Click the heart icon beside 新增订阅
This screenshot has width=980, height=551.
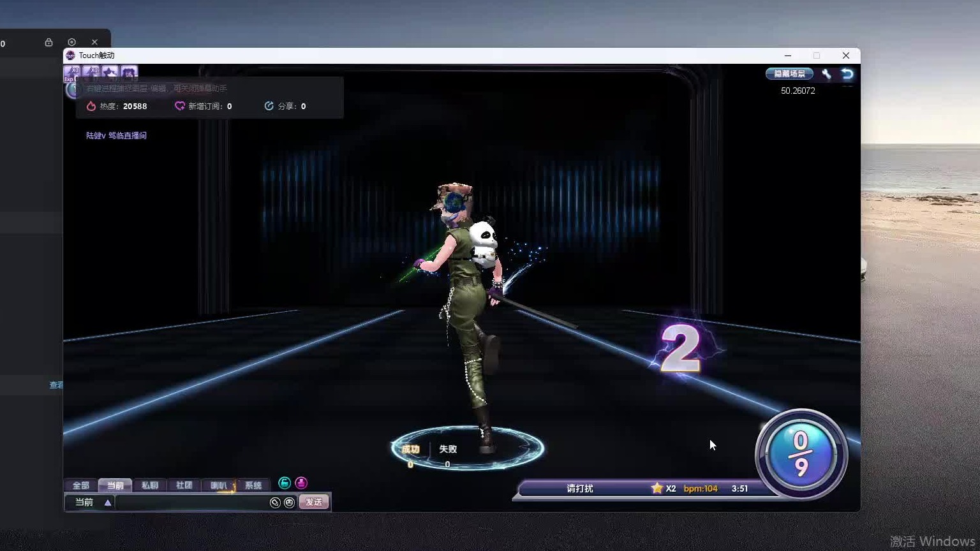(180, 106)
